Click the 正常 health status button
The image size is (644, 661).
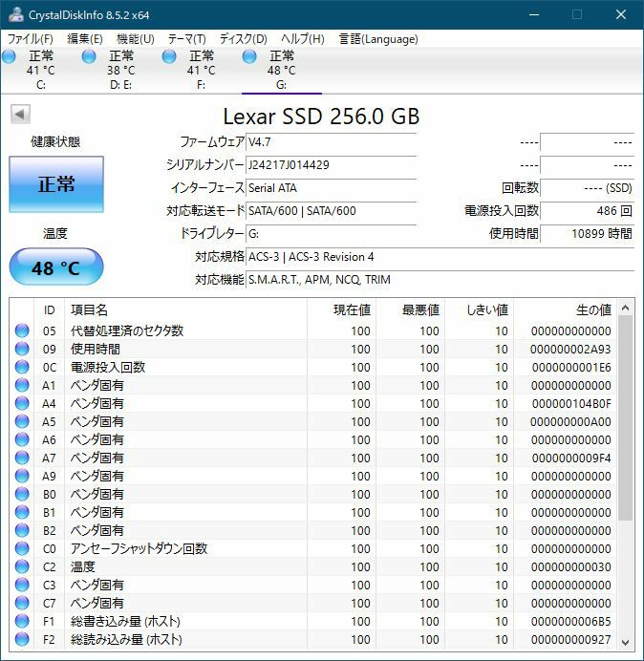(x=56, y=184)
